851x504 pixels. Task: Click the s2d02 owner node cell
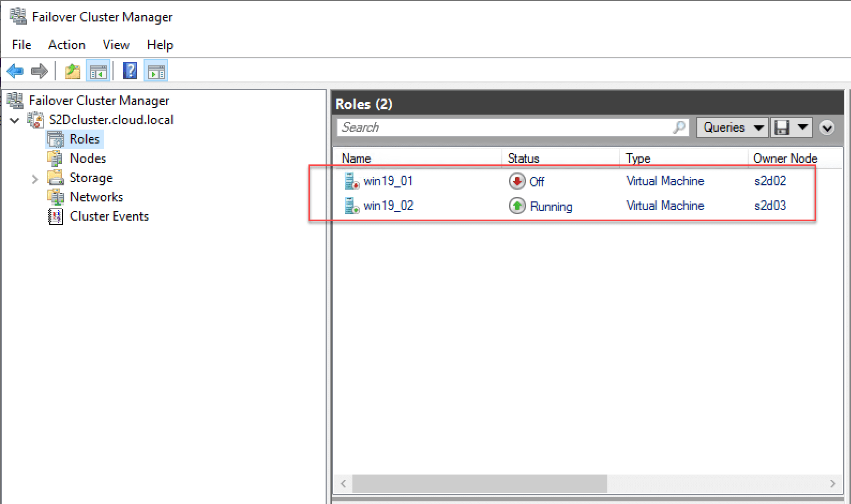coord(770,181)
